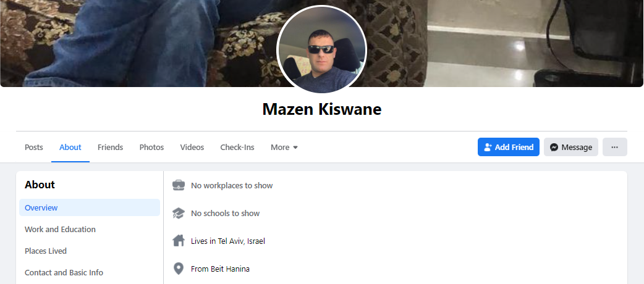Switch to the Posts tab

coord(33,147)
